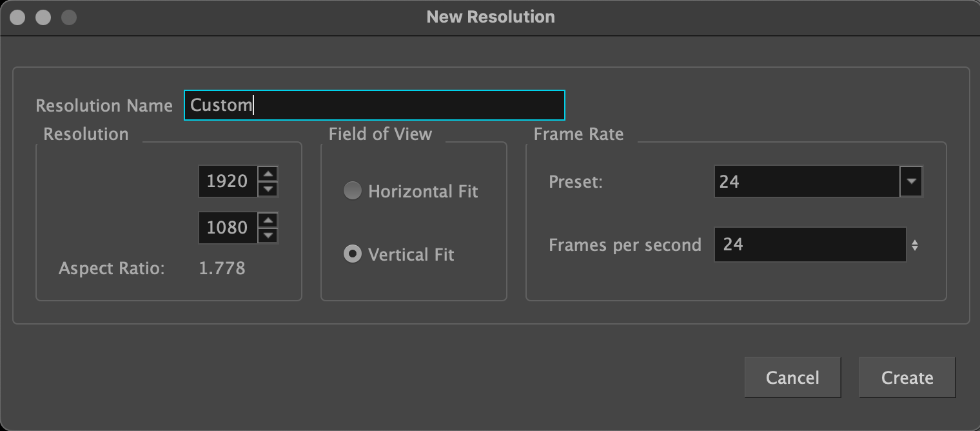Click the 1080 height value field
This screenshot has width=980, height=431.
[228, 228]
